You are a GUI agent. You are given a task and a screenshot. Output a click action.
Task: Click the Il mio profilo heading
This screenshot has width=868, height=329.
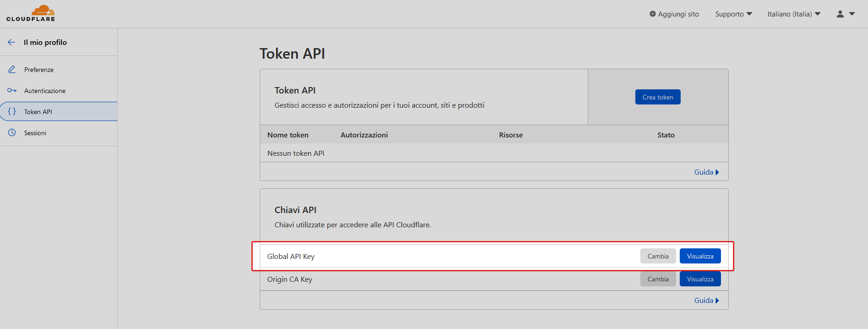click(x=45, y=42)
